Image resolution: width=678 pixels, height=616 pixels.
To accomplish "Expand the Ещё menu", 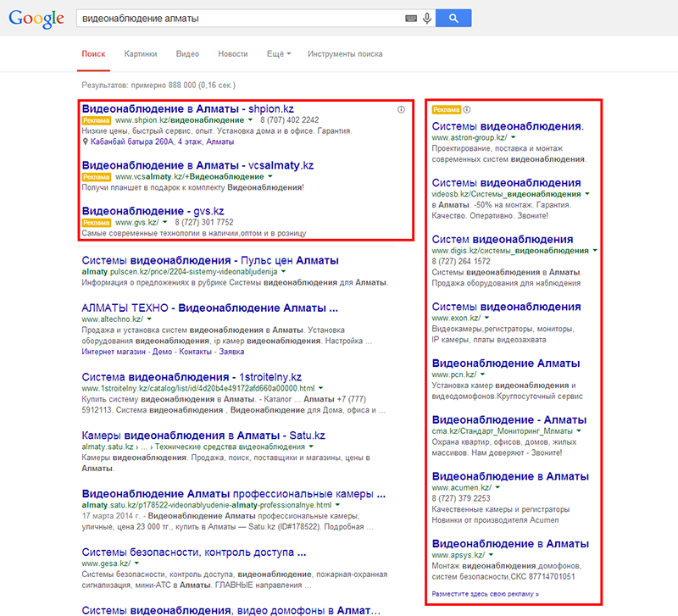I will pos(279,54).
